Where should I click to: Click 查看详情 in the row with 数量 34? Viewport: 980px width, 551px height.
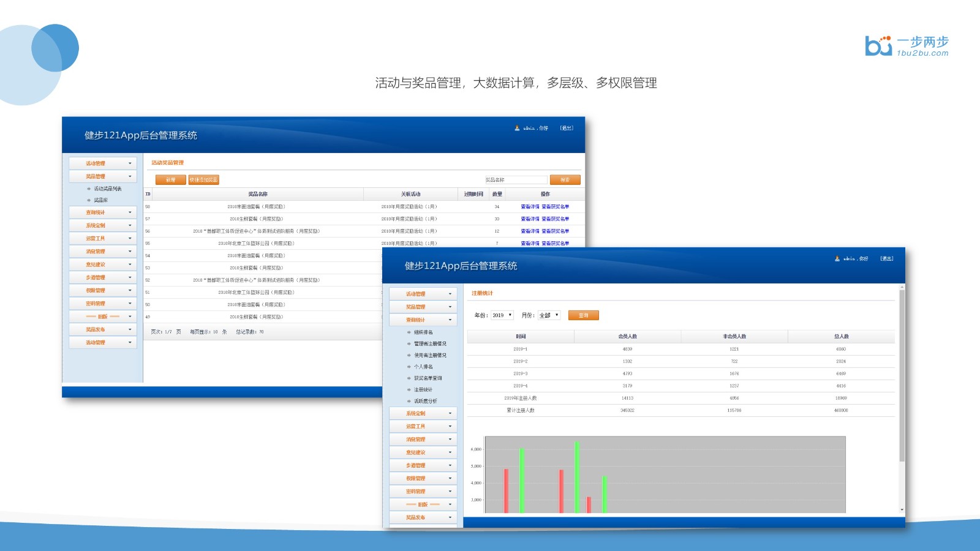(530, 207)
